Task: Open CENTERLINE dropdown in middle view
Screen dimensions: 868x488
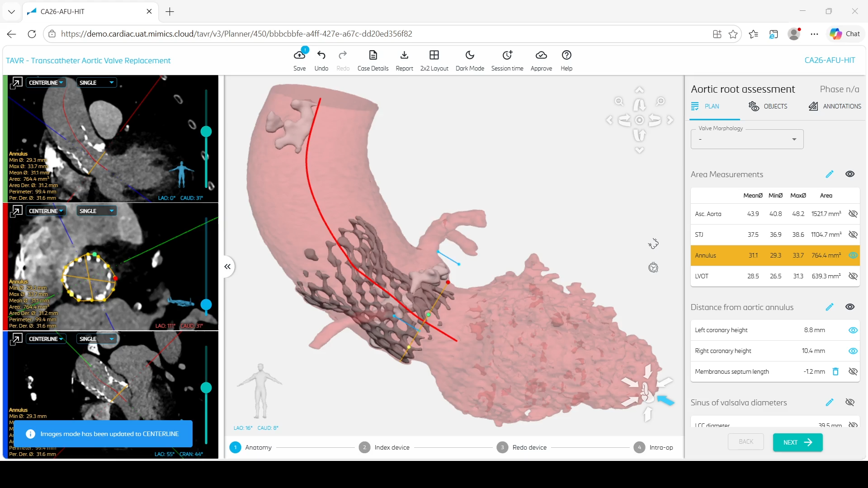Action: pos(46,211)
